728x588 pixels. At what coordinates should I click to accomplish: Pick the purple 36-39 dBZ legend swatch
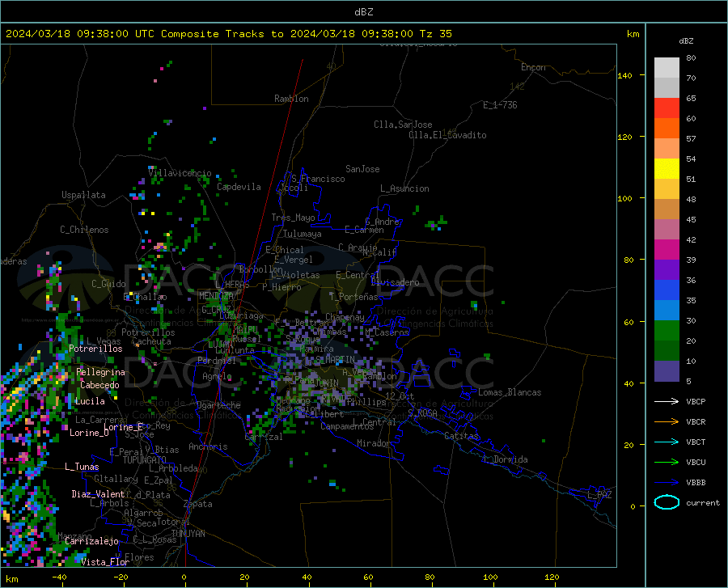coord(667,270)
